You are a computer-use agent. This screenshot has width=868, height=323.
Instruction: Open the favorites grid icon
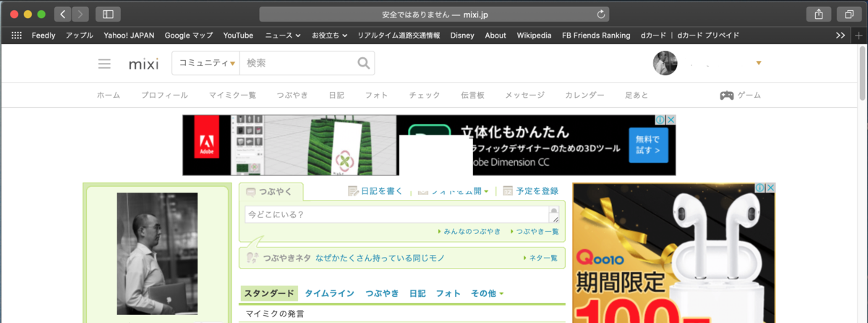[17, 35]
